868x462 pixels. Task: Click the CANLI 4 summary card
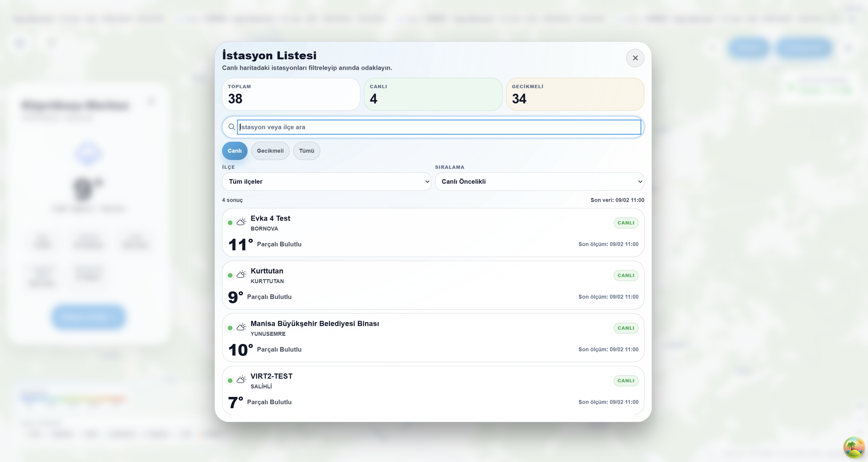click(433, 94)
